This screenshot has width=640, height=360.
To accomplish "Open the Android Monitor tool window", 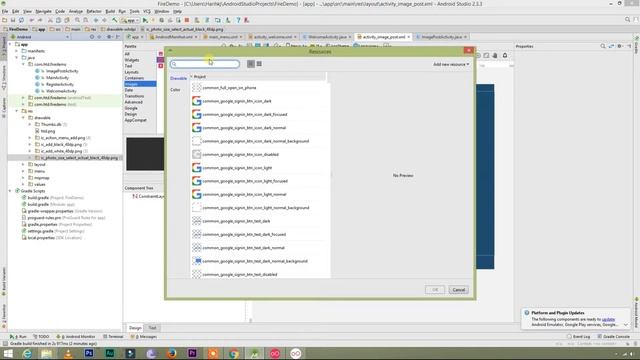I will [76, 337].
